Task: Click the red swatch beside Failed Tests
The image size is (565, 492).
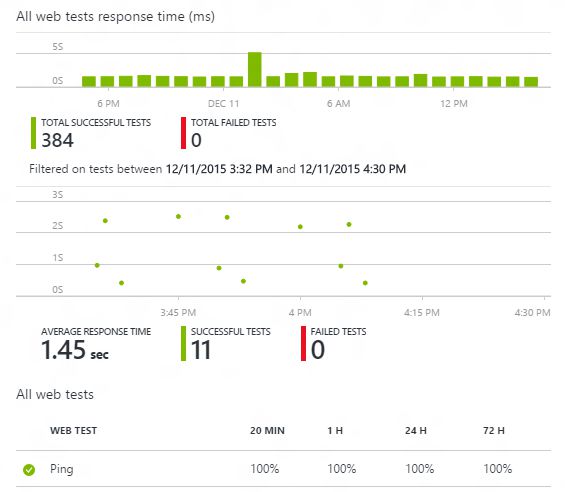Action: tap(303, 343)
